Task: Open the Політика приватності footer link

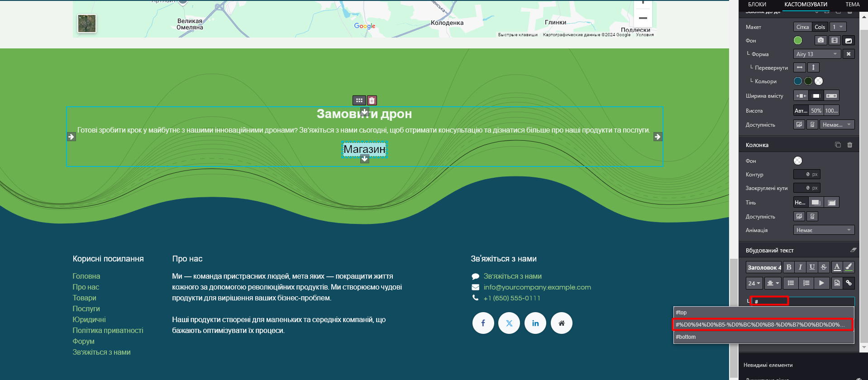Action: [108, 331]
